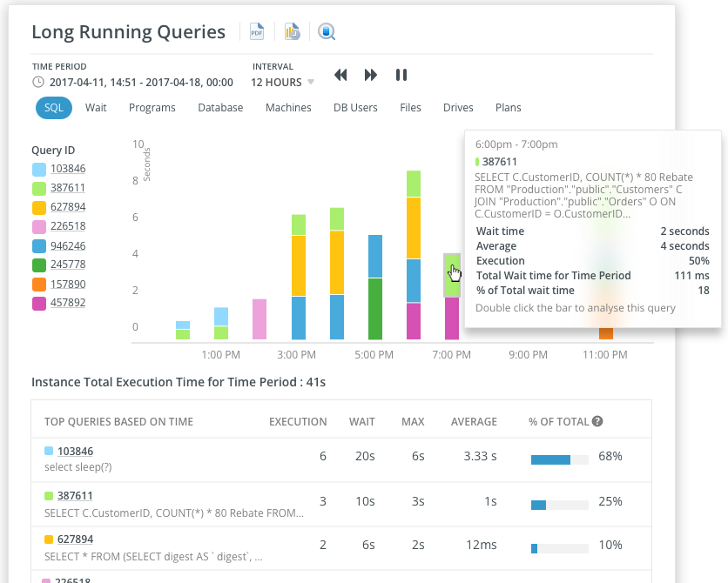
Task: Open query 627894 in the table
Action: click(x=75, y=539)
